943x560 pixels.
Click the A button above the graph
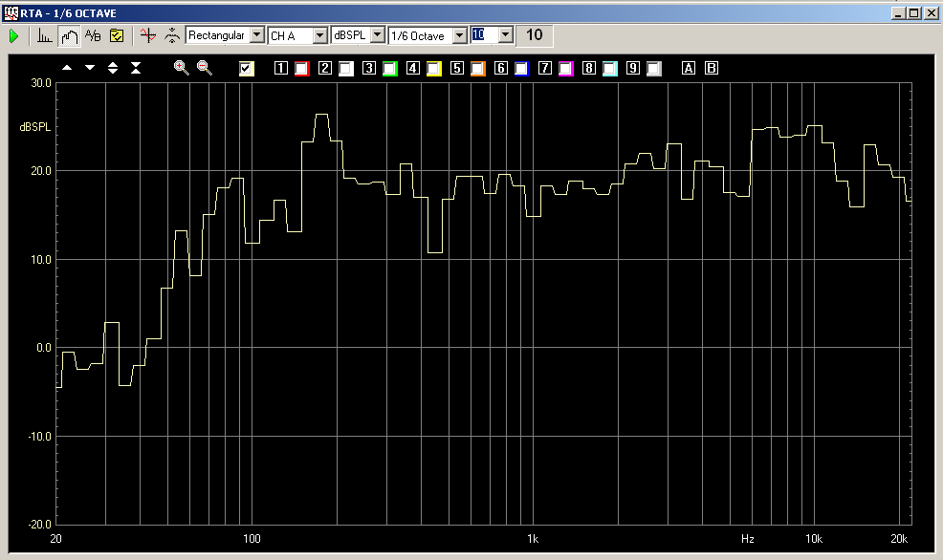click(688, 69)
